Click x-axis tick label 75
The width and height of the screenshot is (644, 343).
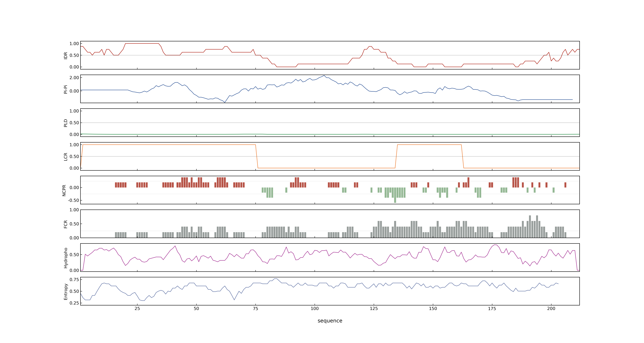[256, 309]
